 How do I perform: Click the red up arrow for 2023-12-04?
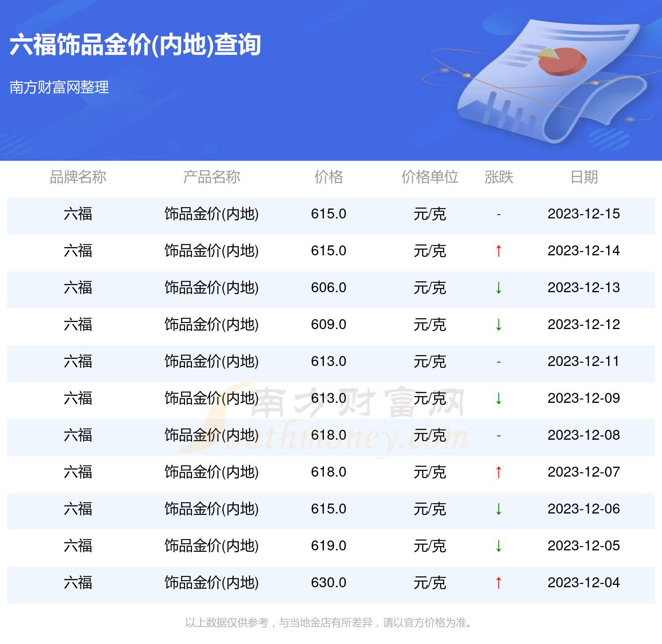[x=499, y=583]
